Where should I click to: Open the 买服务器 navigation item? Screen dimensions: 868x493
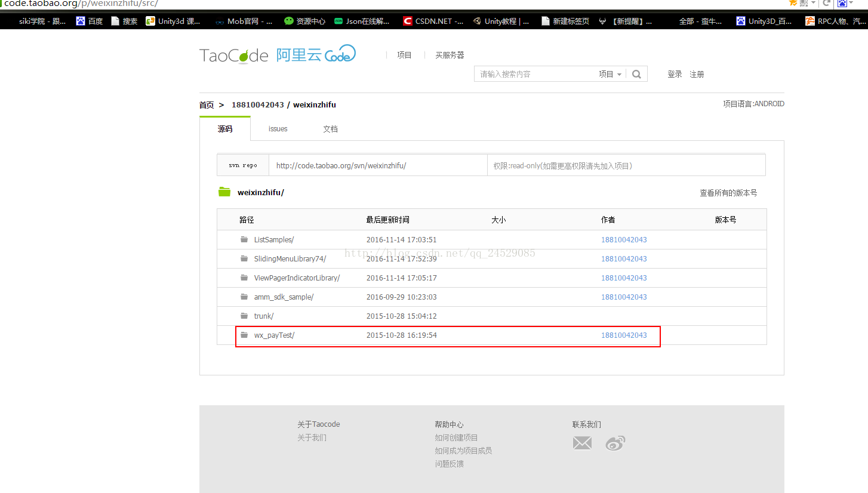click(450, 55)
